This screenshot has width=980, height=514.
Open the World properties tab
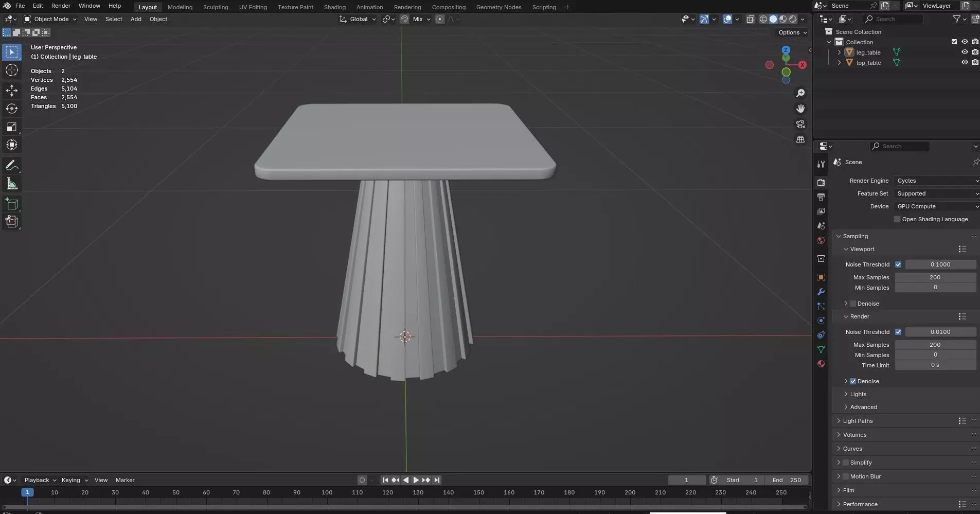pyautogui.click(x=821, y=240)
